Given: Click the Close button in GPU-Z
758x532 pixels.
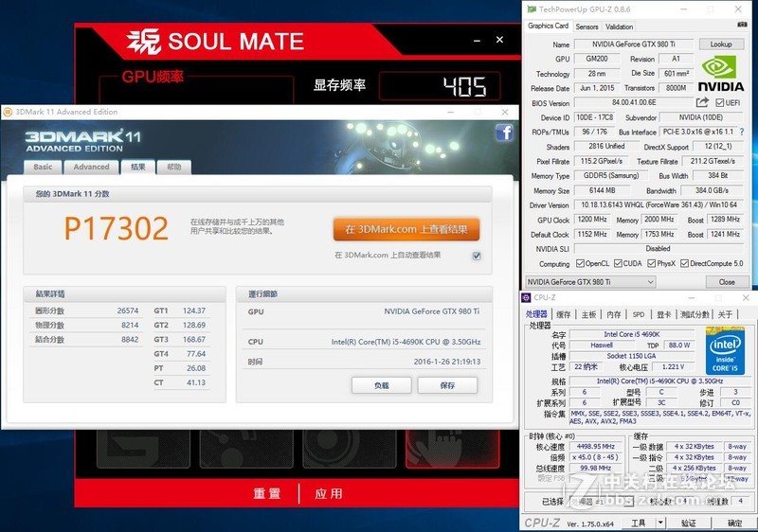Looking at the screenshot, I should coord(727,282).
